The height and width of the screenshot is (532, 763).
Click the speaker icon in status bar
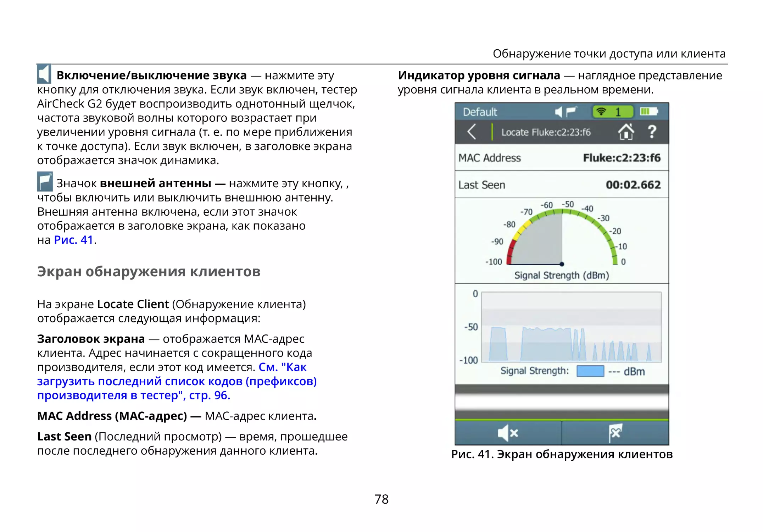pos(558,112)
